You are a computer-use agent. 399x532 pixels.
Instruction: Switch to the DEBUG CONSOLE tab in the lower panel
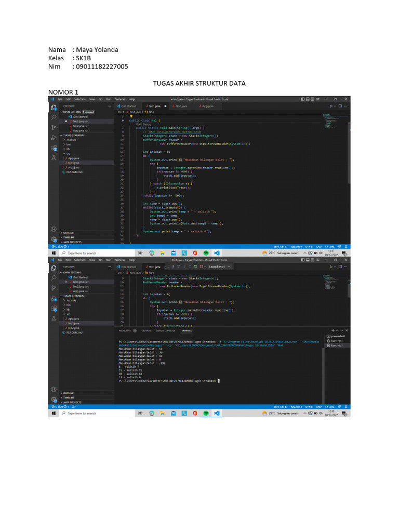pyautogui.click(x=166, y=330)
